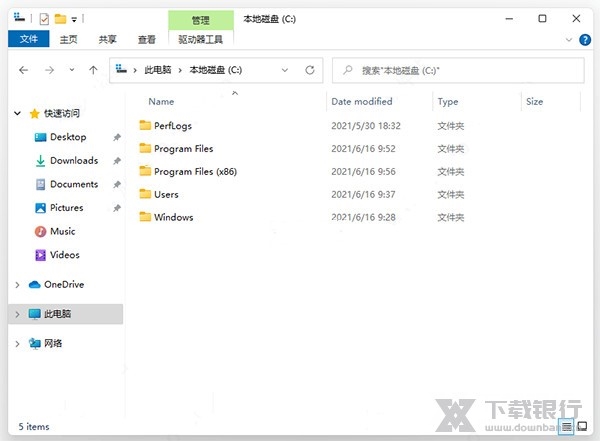Open Videos in quick access

click(x=65, y=255)
